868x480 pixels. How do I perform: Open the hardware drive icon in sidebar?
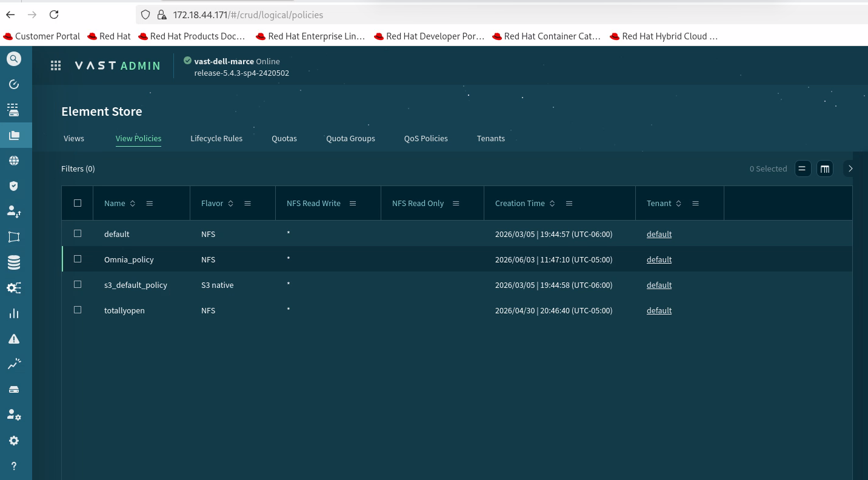pos(14,389)
